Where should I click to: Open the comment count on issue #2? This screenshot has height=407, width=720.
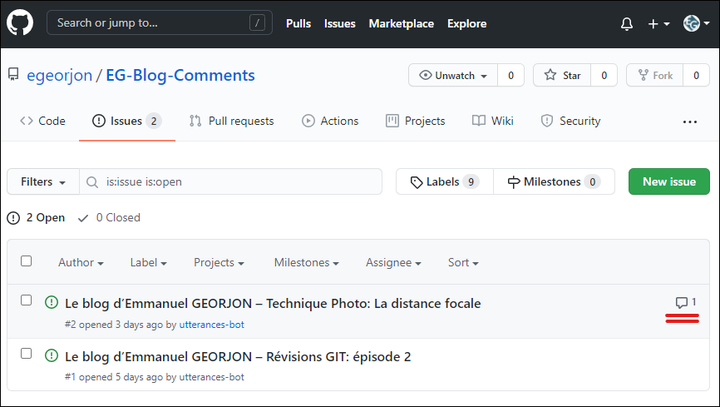686,302
